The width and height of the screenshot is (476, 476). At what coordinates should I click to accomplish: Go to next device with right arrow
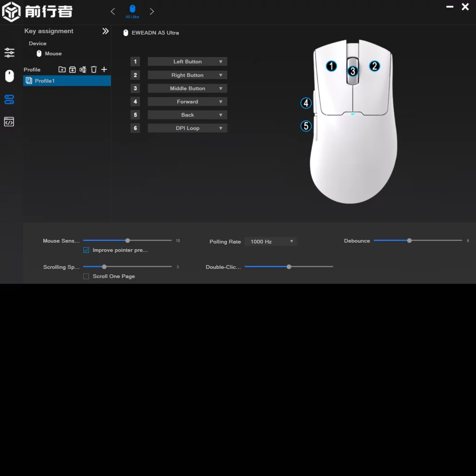[x=152, y=11]
